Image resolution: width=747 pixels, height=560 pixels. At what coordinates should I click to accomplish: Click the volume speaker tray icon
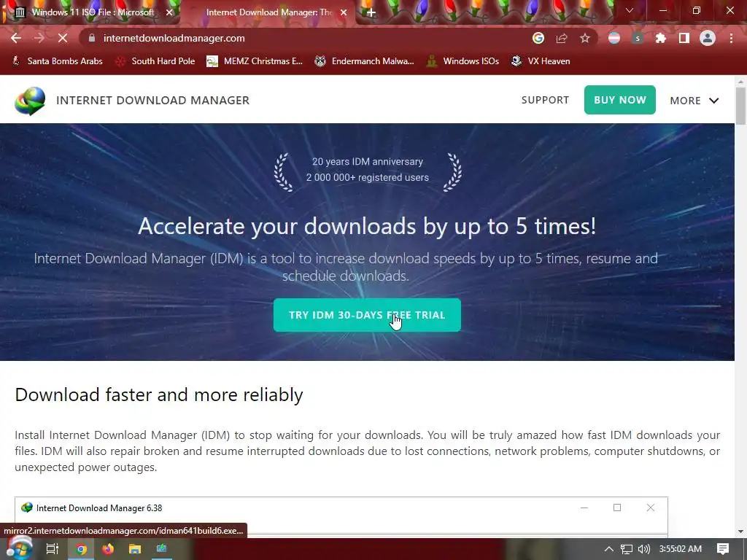[x=644, y=549]
